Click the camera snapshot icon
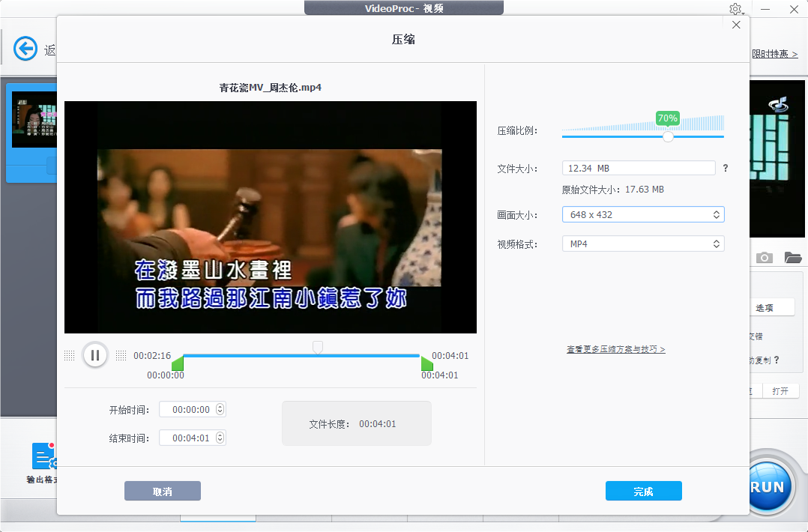This screenshot has height=532, width=808. point(764,258)
